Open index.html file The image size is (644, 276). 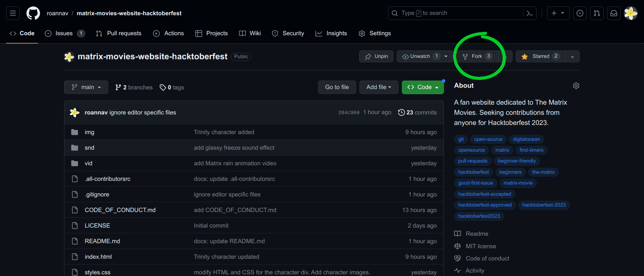[x=98, y=257]
